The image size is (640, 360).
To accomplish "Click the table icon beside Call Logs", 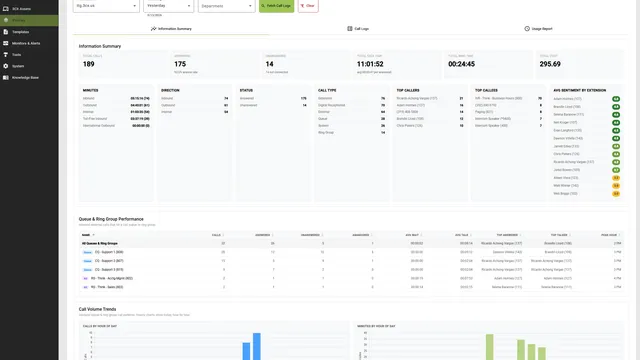I will (350, 29).
